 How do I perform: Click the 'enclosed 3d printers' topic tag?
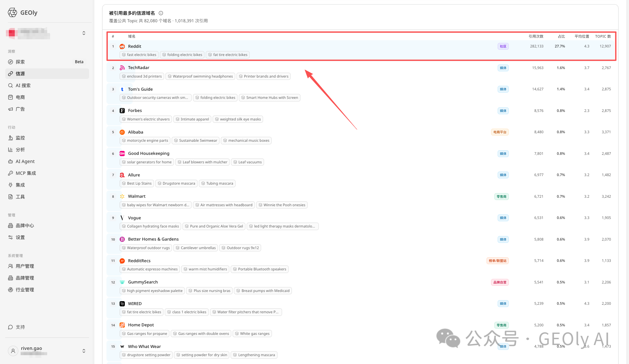142,77
